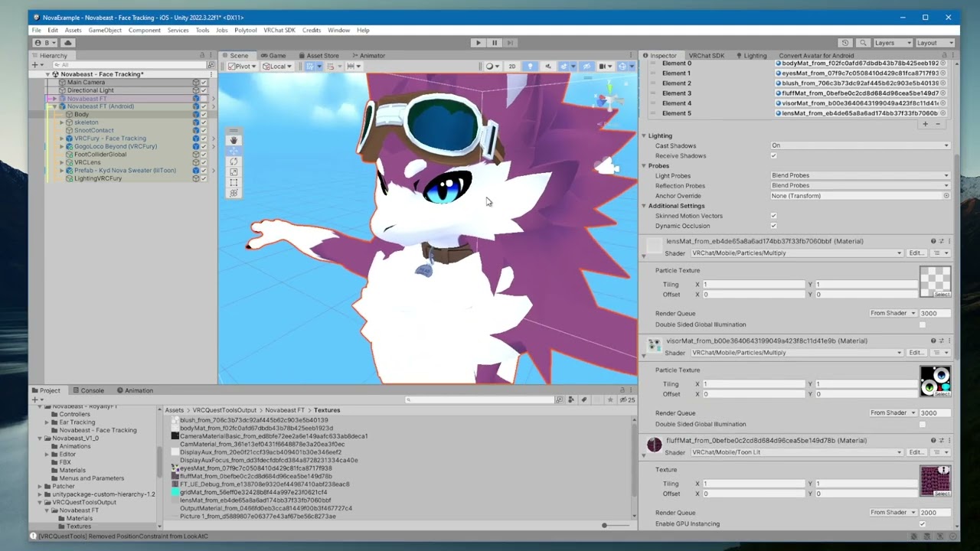Screen dimensions: 980x551
Task: Toggle Scene audio mute icon
Action: pyautogui.click(x=547, y=67)
